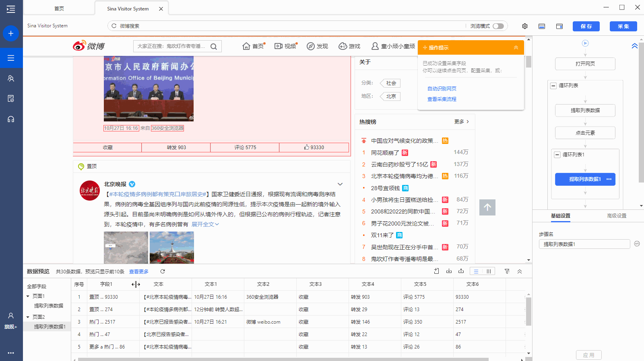This screenshot has height=361, width=644.
Task: Click the 保存 save button
Action: tap(586, 26)
